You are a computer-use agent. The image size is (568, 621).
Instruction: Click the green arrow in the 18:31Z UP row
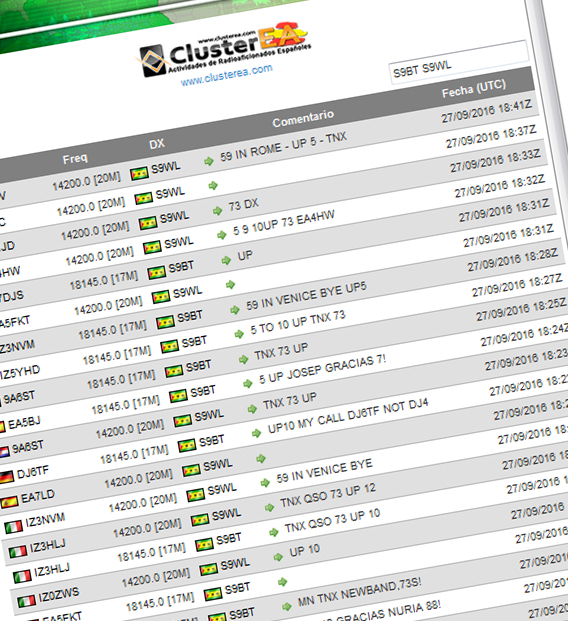click(x=226, y=260)
